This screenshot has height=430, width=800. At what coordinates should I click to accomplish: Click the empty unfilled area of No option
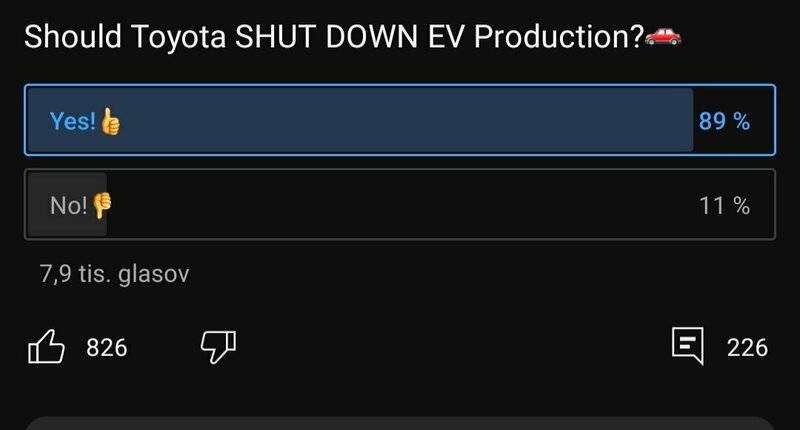[x=400, y=206]
